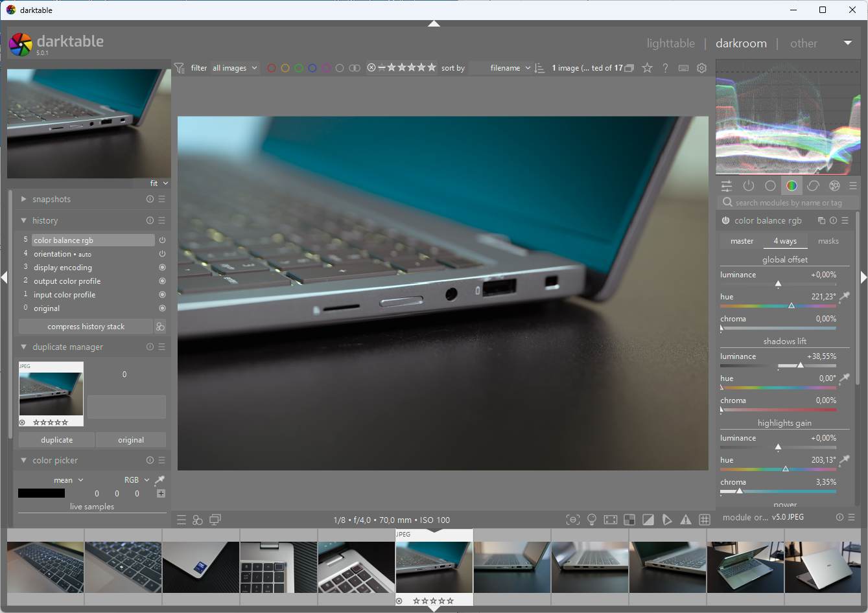This screenshot has width=868, height=613.
Task: Click the shadows lift luminance slider
Action: click(x=778, y=365)
